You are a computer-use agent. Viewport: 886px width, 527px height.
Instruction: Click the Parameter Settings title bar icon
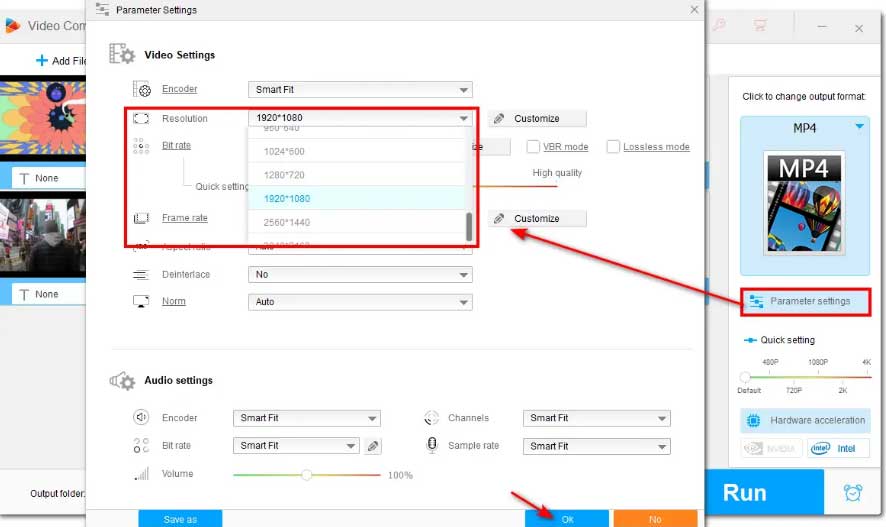pyautogui.click(x=102, y=10)
